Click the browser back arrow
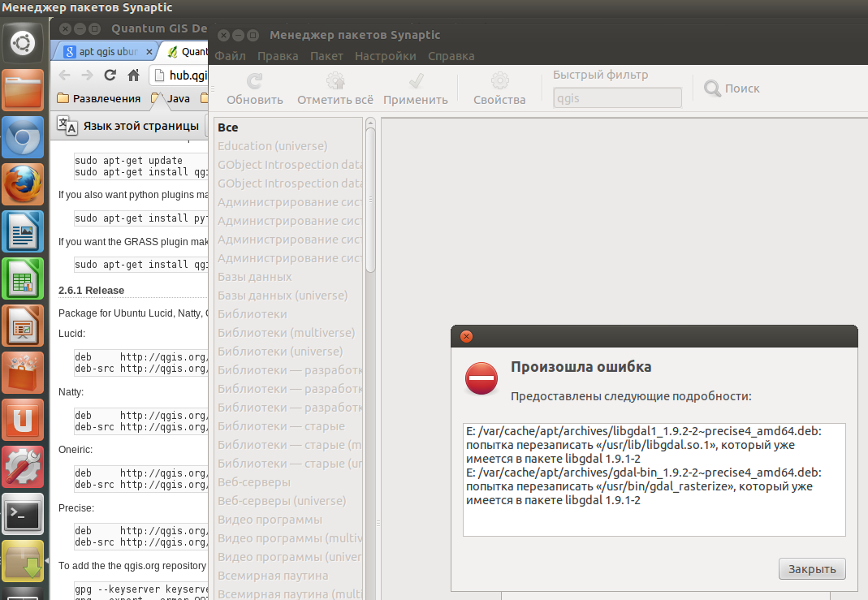This screenshot has height=600, width=868. click(65, 76)
